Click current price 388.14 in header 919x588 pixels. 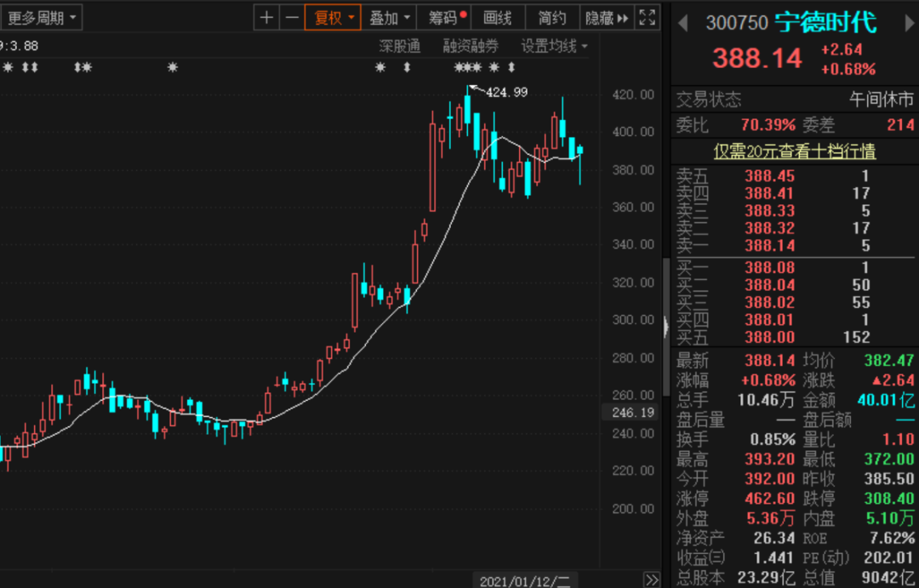coord(757,58)
